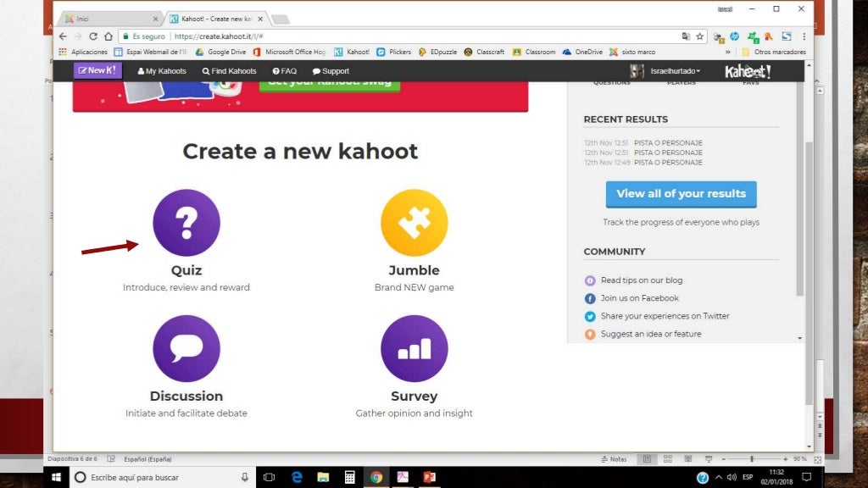
Task: Select the Survey bar chart icon
Action: [414, 348]
